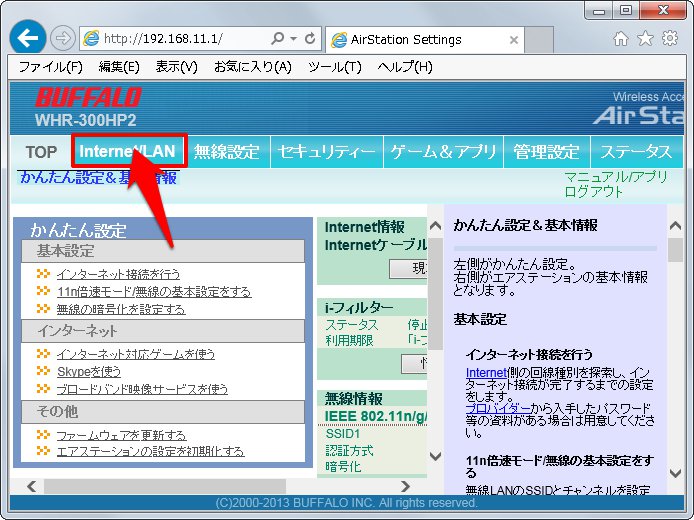This screenshot has width=694, height=520.
Task: Click the arrow bullet beside ファームウェアを更新する
Action: 43,435
